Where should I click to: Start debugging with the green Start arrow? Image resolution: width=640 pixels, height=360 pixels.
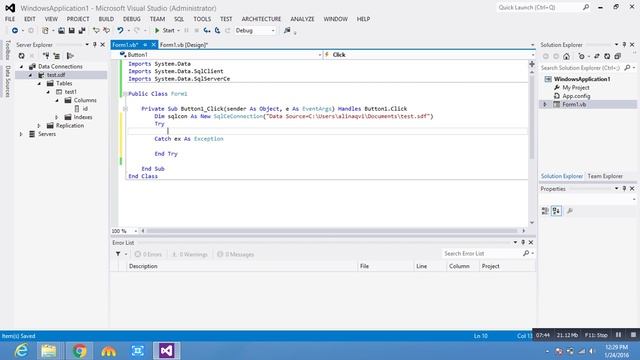point(157,31)
